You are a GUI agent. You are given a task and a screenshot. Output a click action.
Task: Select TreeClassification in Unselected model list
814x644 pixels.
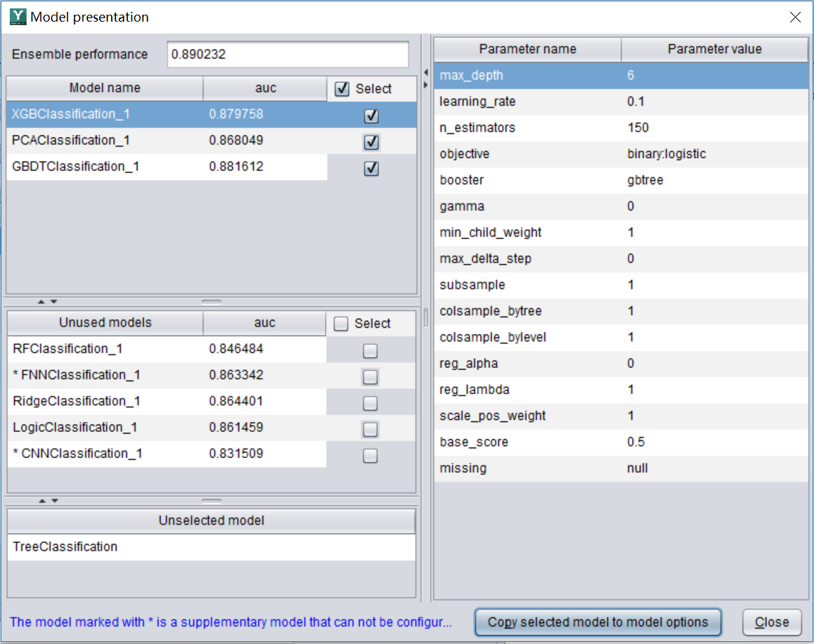point(65,547)
